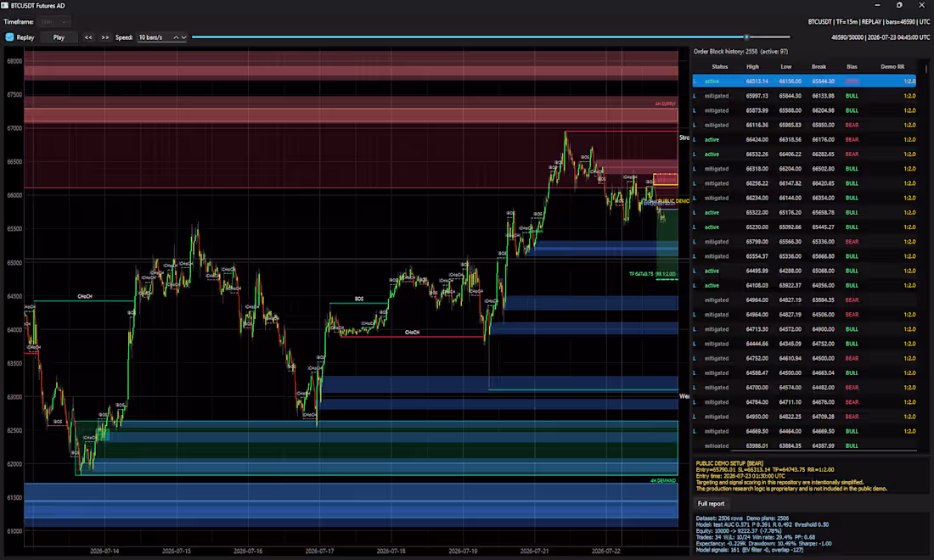Open the Full report button
This screenshot has height=560, width=934.
click(x=711, y=503)
